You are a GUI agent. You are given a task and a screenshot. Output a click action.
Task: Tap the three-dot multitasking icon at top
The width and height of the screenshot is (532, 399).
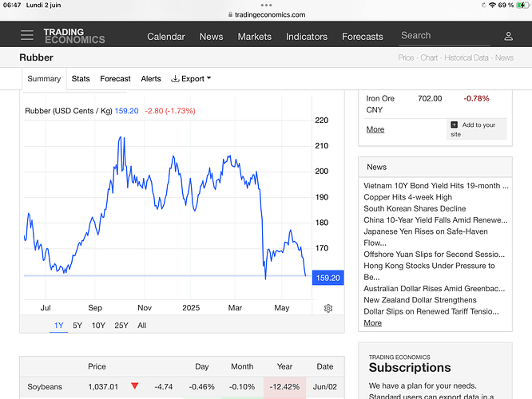coord(266,5)
